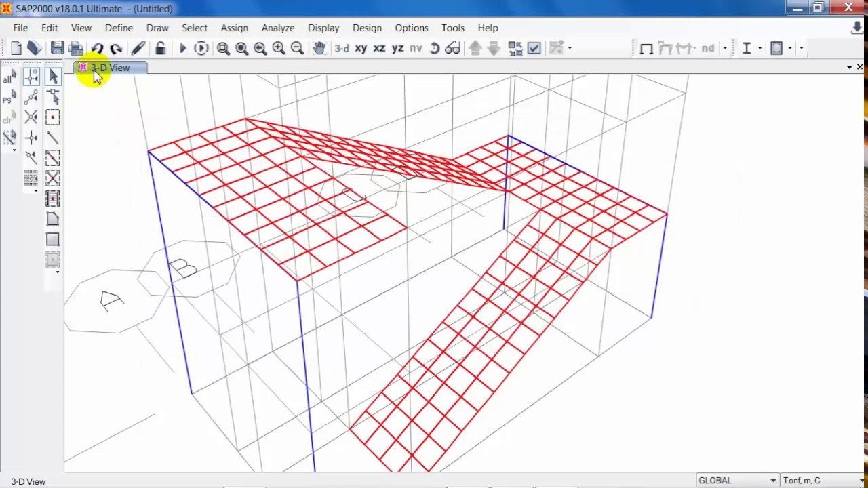This screenshot has height=488, width=868.
Task: Select the Draw Frame/Cable line tool
Action: coord(53,138)
